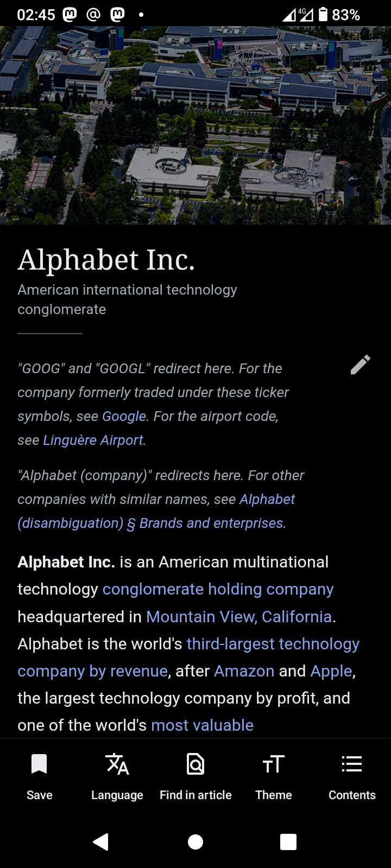391x868 pixels.
Task: Tap the Find in article icon
Action: 195,764
